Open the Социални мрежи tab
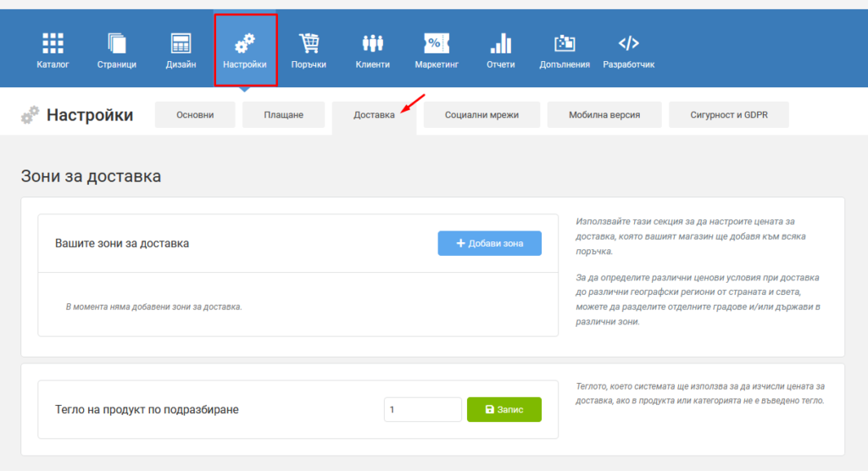 (481, 114)
